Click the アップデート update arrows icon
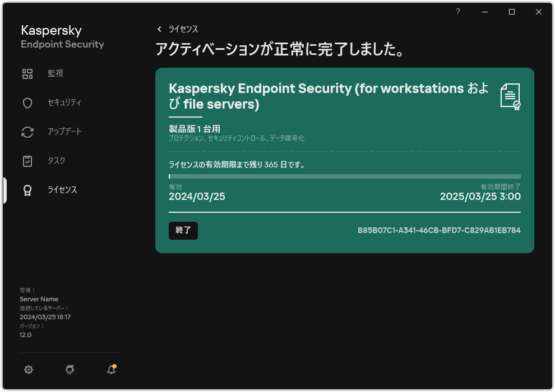Viewport: 555px width, 392px height. coord(27,132)
